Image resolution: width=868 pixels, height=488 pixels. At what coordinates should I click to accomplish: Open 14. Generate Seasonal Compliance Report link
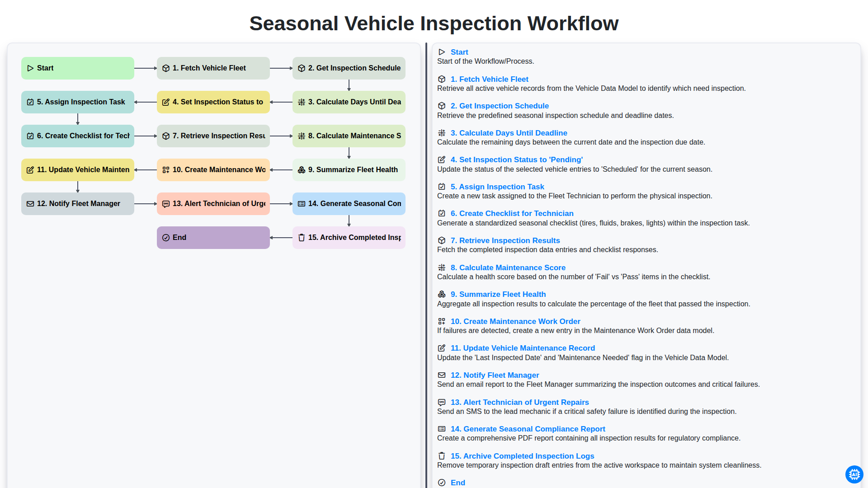click(528, 429)
